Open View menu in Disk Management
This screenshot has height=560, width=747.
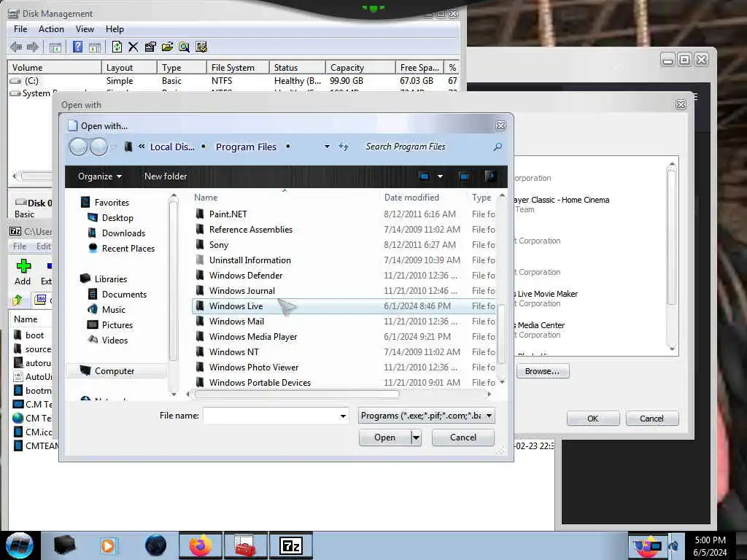coord(85,29)
